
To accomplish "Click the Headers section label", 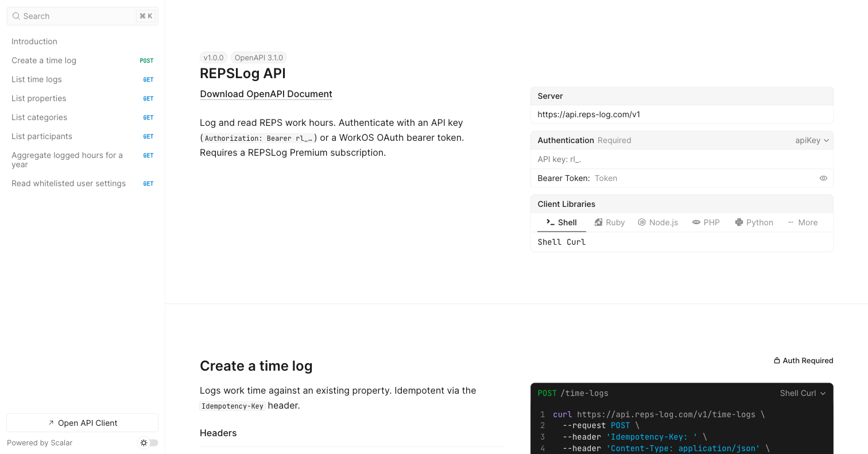I will [218, 433].
